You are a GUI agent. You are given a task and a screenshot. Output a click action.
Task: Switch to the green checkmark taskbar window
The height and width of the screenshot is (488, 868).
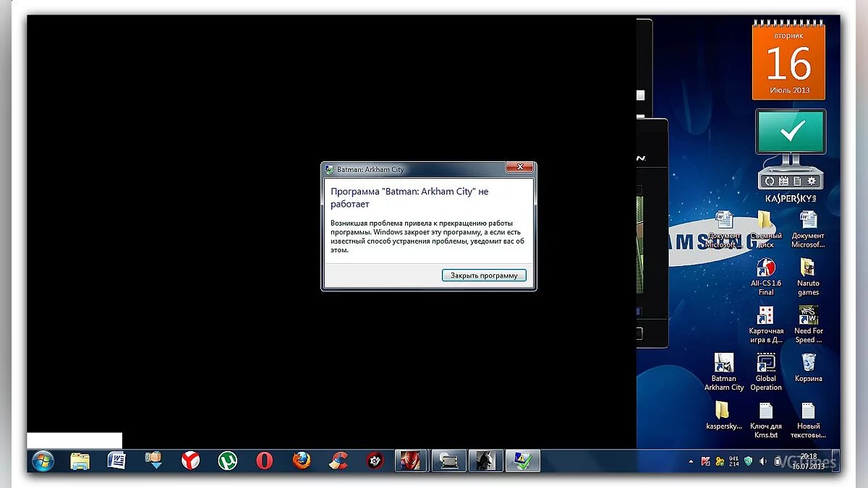522,461
